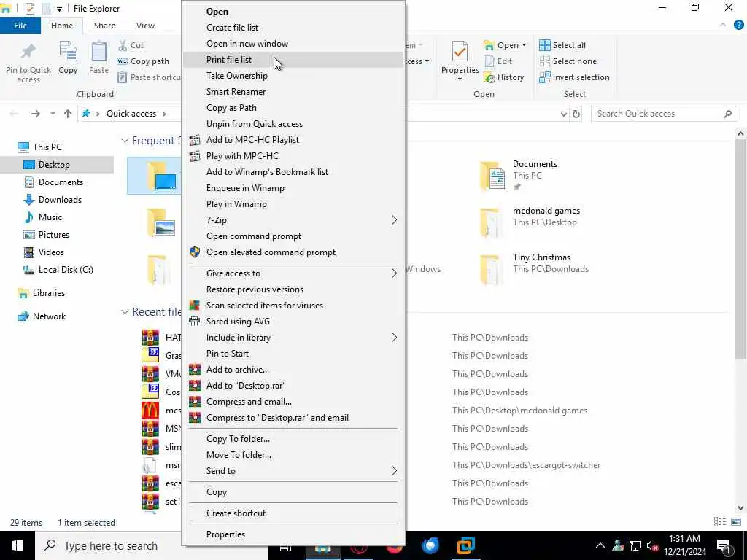
Task: Click the History ribbon button
Action: pos(504,77)
